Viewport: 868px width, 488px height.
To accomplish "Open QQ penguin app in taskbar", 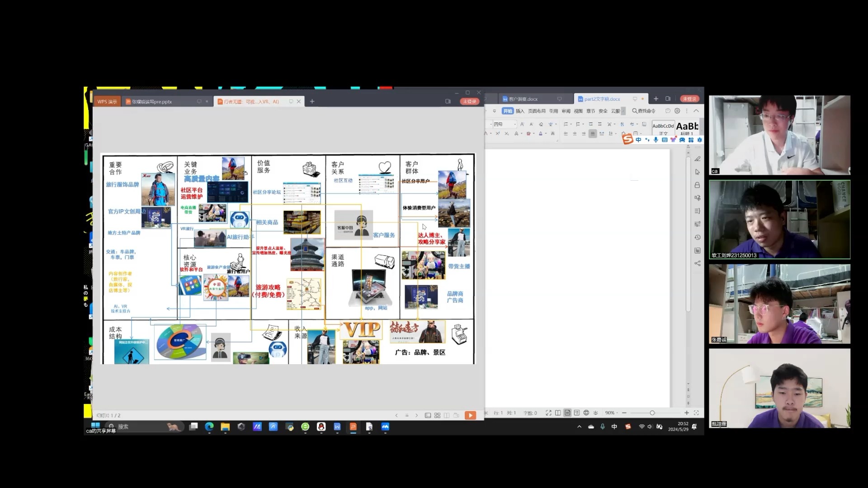I will tap(321, 427).
